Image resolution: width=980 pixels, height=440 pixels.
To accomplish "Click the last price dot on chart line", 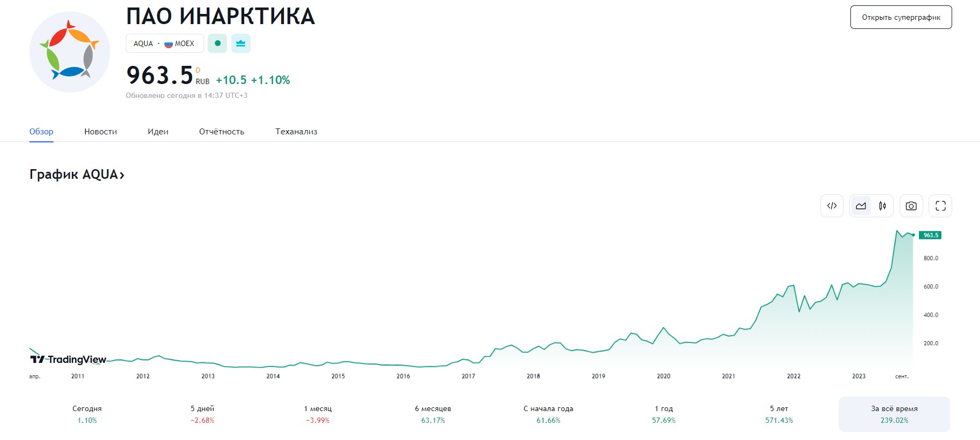I will pyautogui.click(x=913, y=235).
